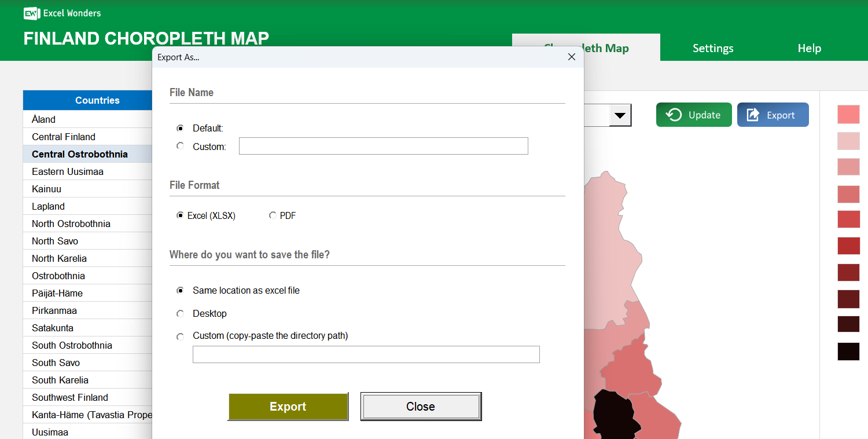Click the Excel Wonders logo

click(32, 13)
